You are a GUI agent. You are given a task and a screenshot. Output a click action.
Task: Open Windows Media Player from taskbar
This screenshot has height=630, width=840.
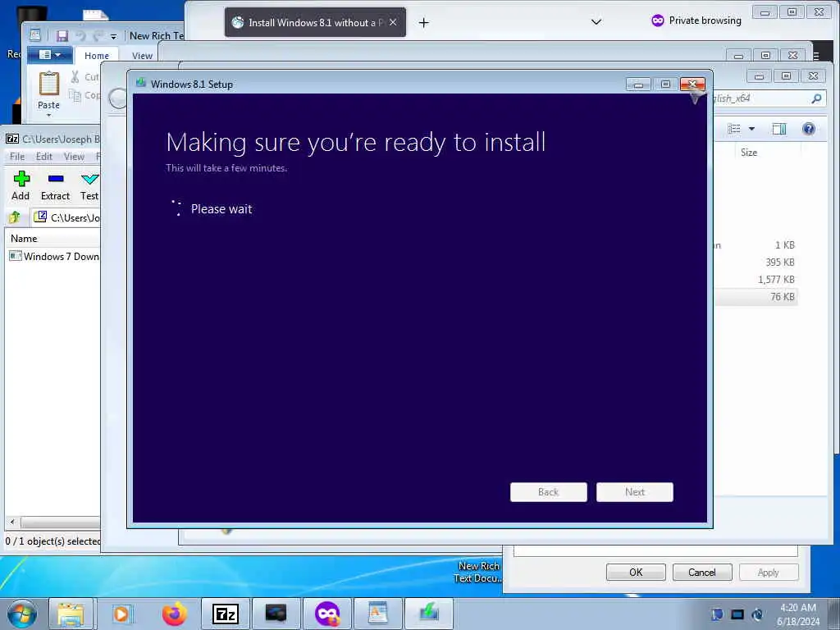[x=121, y=614]
